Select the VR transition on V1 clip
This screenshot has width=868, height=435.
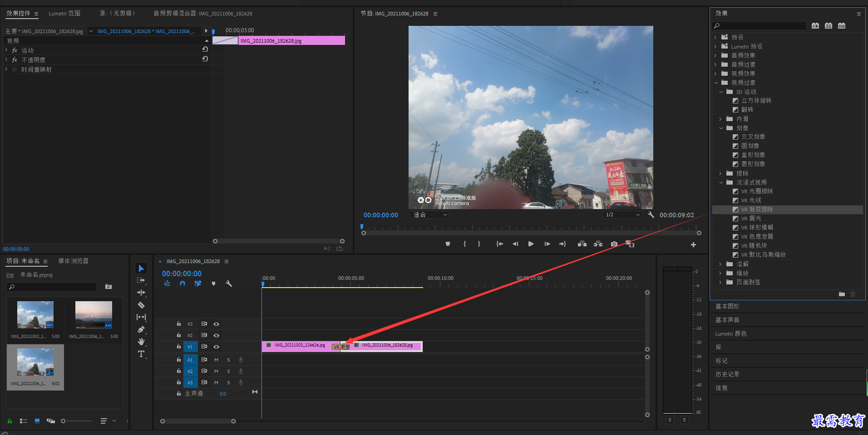[x=341, y=347]
